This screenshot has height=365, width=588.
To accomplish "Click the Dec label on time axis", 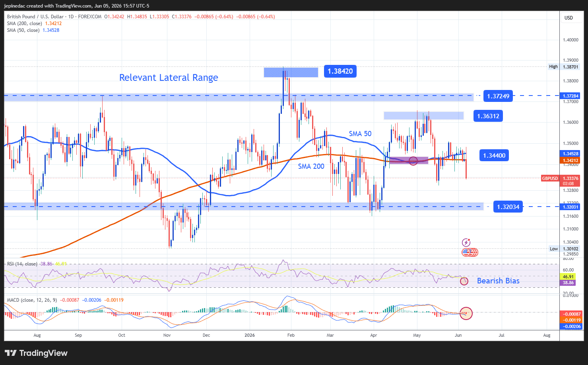I will point(206,335).
